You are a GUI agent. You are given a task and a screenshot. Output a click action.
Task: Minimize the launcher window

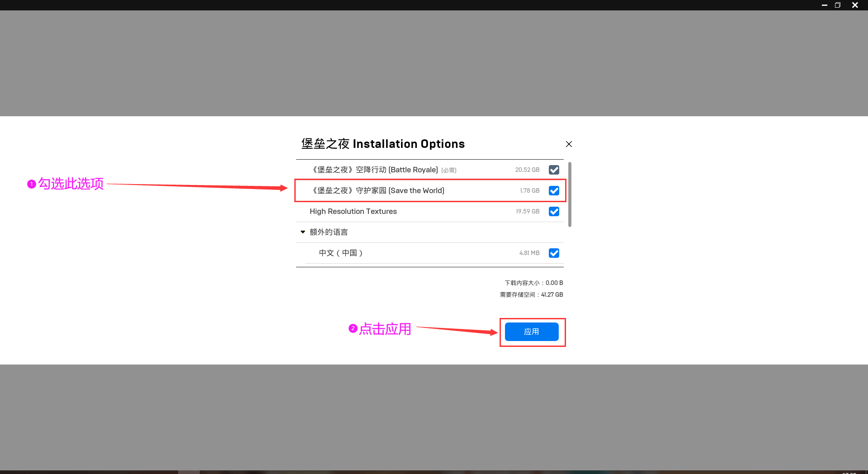pos(824,5)
